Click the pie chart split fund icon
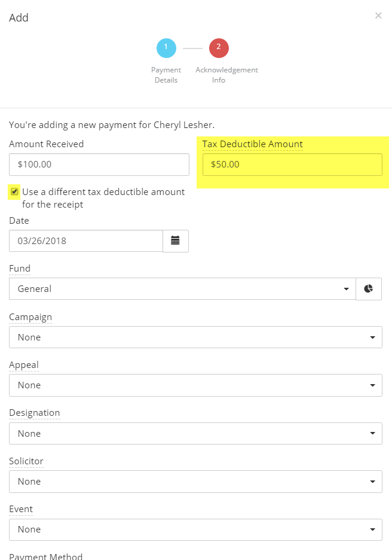 click(x=369, y=289)
